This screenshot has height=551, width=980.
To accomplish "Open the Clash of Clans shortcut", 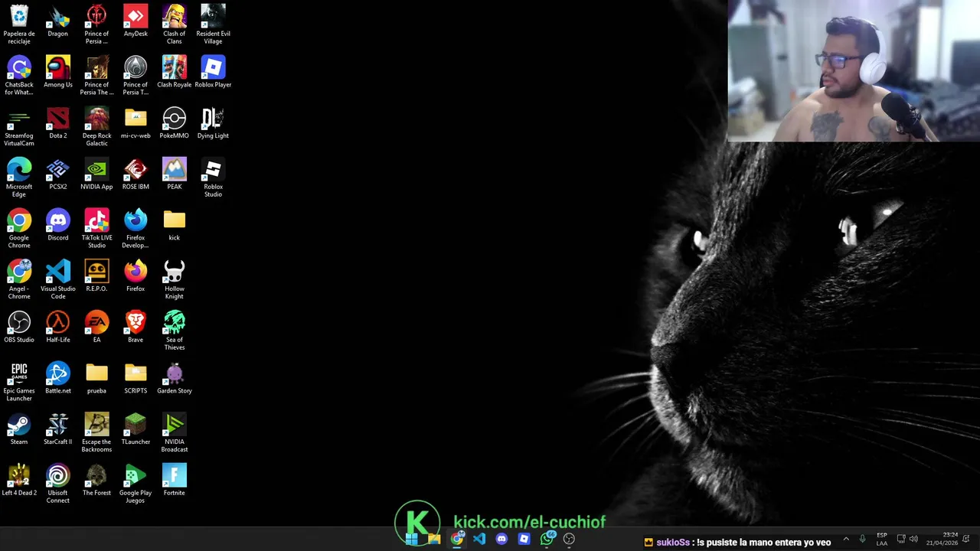I will click(x=175, y=24).
